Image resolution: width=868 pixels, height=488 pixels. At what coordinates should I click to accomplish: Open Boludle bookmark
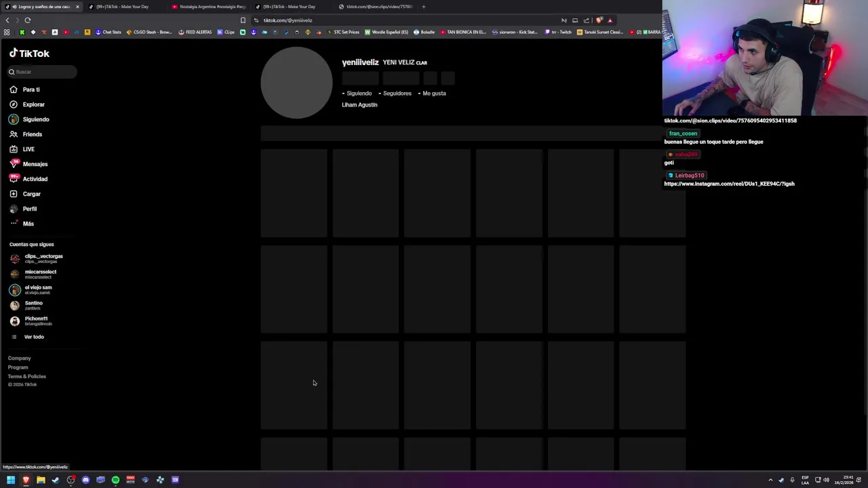click(x=424, y=32)
